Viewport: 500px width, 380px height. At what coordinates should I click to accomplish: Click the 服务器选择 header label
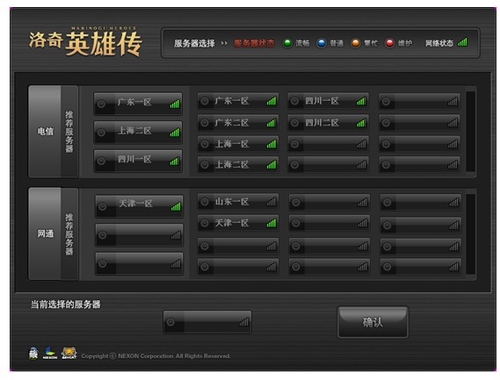(194, 43)
